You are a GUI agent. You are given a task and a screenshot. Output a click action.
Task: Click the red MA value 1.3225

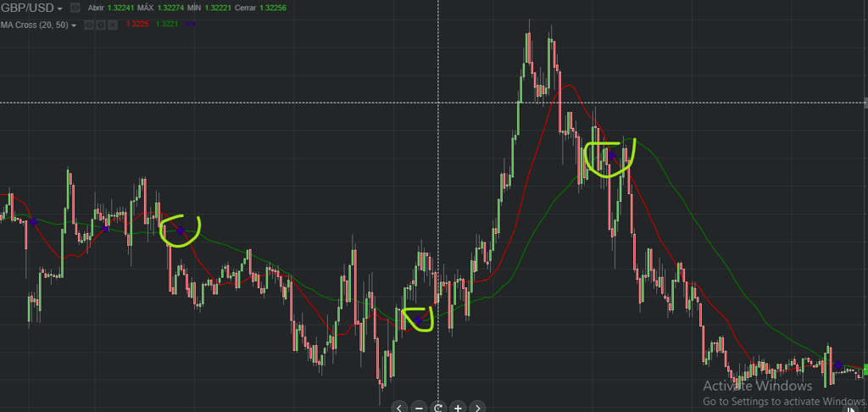click(136, 24)
